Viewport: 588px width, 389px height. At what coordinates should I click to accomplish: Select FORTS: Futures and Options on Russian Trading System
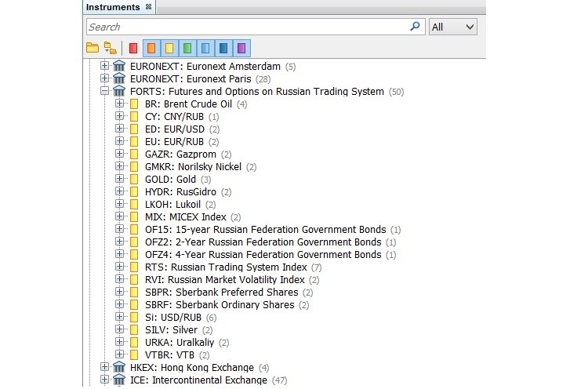click(257, 91)
